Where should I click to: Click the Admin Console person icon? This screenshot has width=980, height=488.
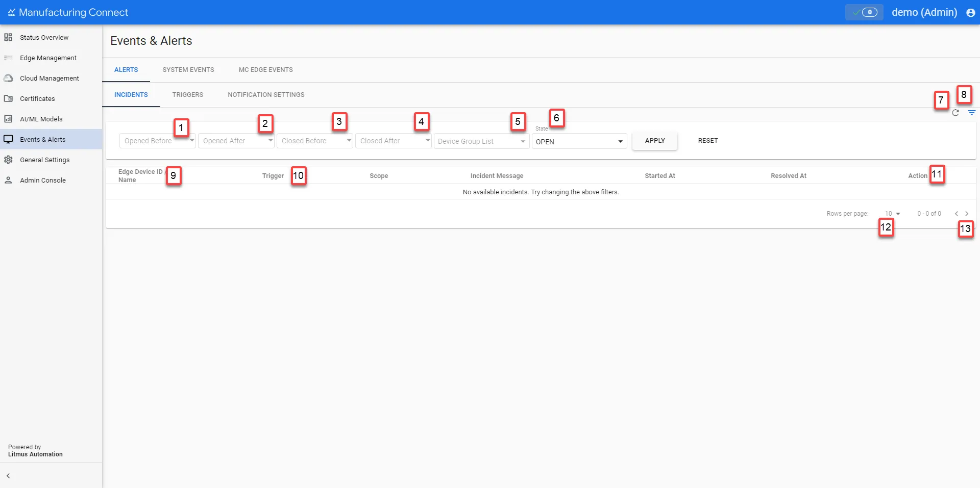[x=8, y=180]
